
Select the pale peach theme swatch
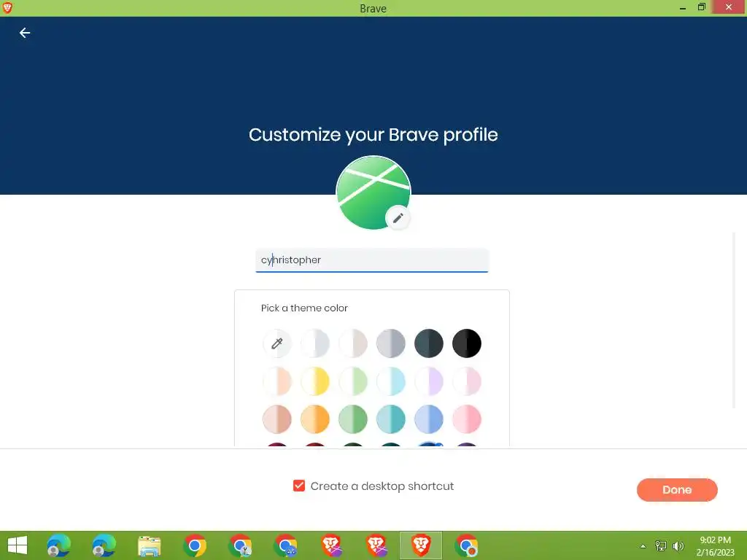276,381
